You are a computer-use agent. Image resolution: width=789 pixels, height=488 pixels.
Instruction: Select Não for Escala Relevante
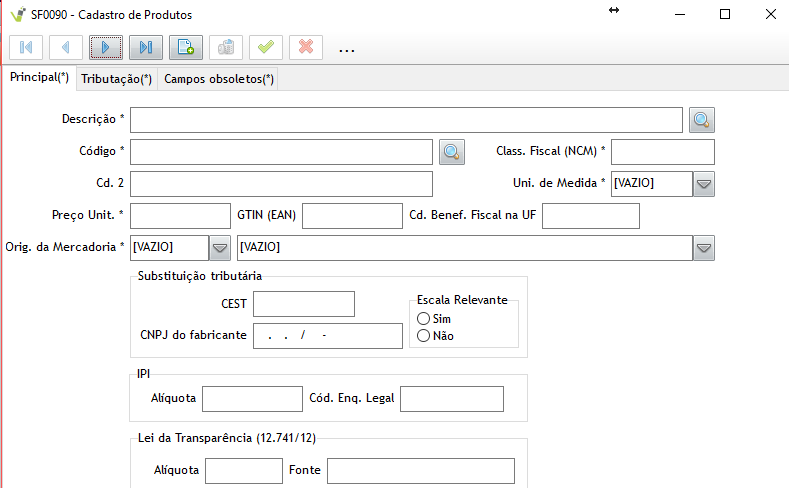click(424, 336)
